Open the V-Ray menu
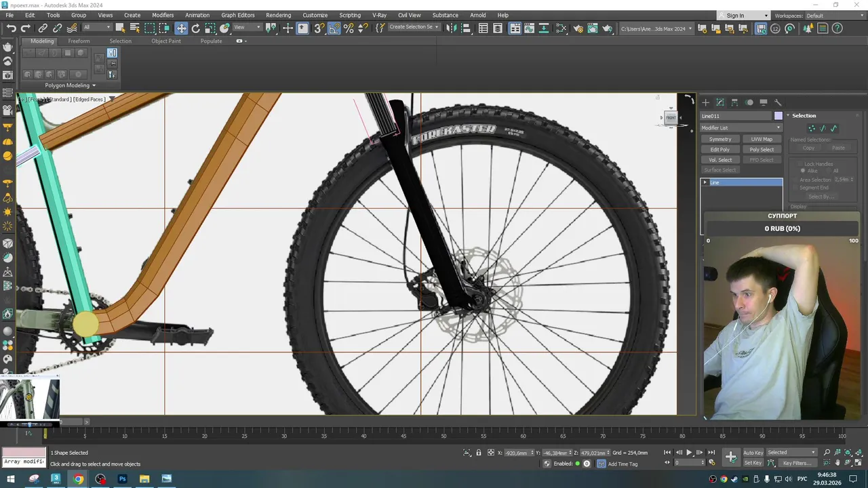868x488 pixels. (x=379, y=15)
